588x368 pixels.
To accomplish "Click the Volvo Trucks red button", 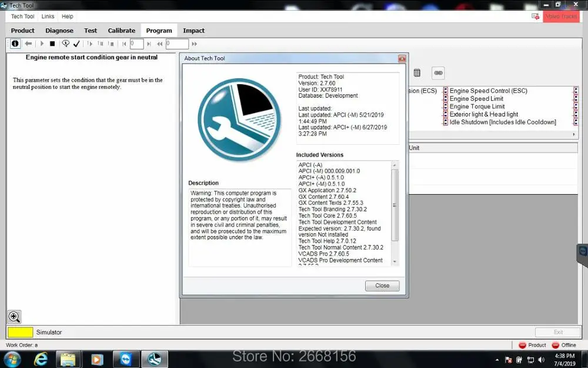I will (x=561, y=16).
